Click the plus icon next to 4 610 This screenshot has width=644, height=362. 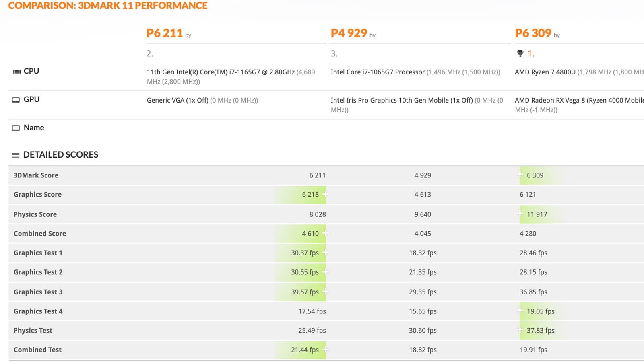[x=326, y=233]
